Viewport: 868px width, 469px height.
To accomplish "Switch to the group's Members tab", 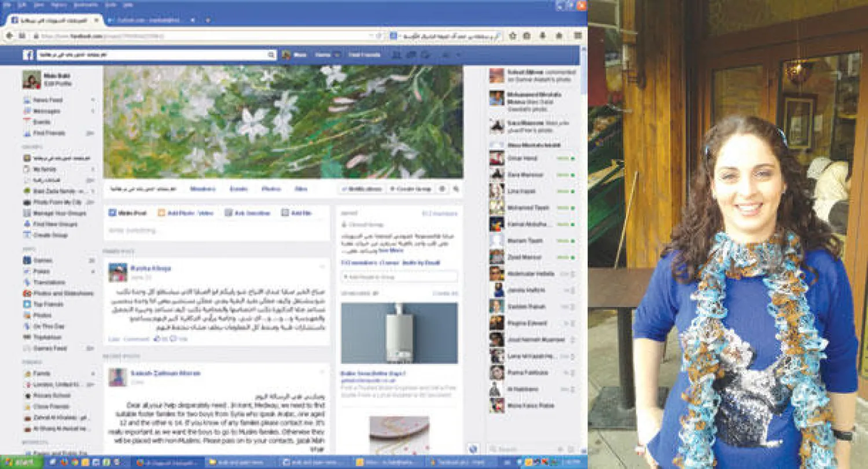I will (x=203, y=189).
